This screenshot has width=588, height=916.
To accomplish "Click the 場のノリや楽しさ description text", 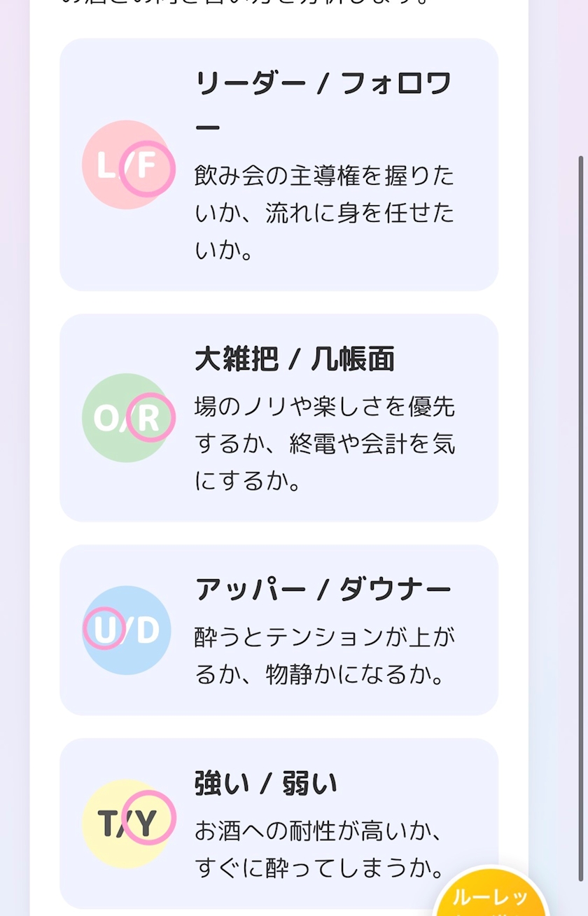I will pos(324,443).
